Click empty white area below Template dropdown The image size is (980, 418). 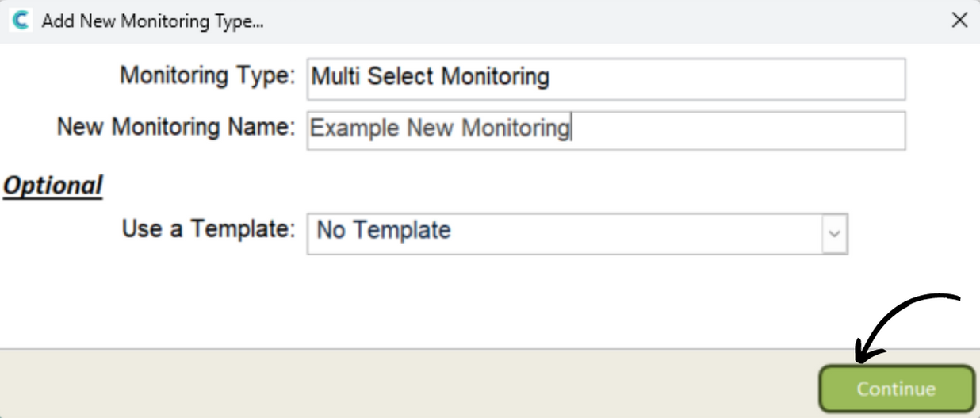[x=476, y=301]
